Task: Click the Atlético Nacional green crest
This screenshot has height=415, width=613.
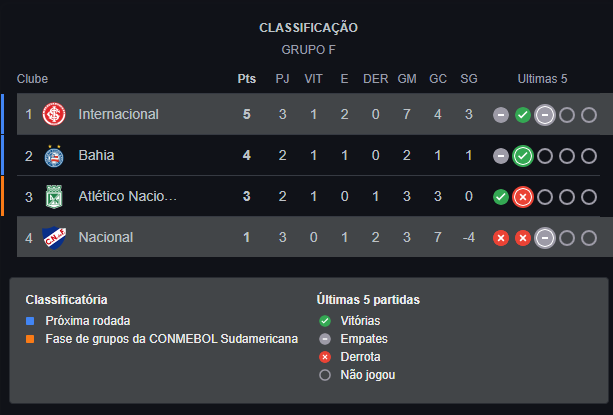Action: (x=54, y=197)
